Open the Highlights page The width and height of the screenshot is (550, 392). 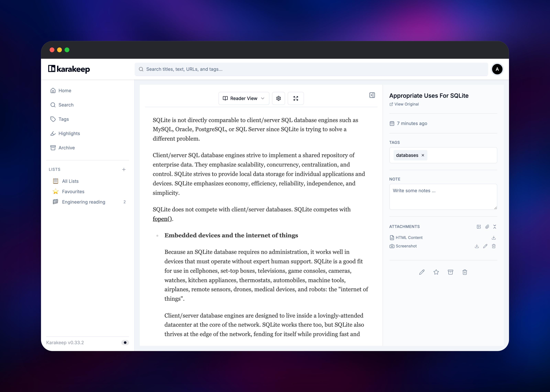click(x=88, y=133)
